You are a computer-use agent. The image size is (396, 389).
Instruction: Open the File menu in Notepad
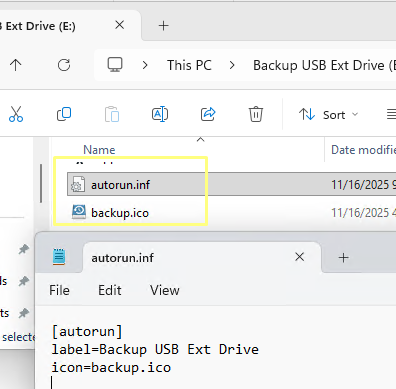click(59, 290)
